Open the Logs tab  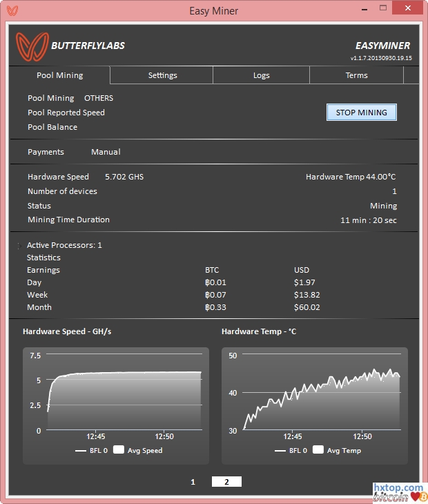pos(261,75)
